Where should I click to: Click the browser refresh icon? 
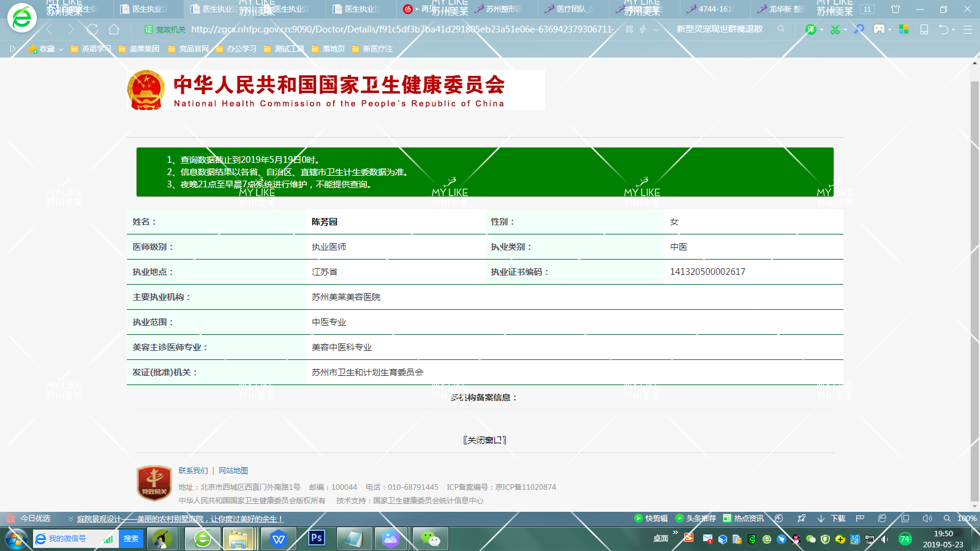[92, 29]
